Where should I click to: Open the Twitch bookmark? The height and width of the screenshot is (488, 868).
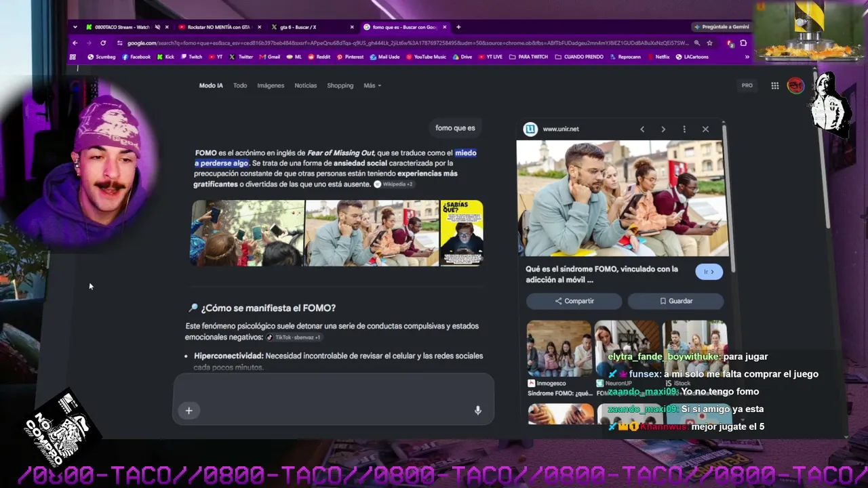(191, 57)
